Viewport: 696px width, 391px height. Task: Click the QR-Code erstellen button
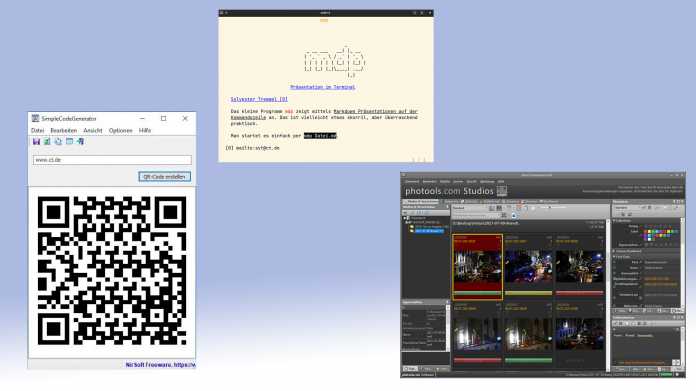pyautogui.click(x=164, y=177)
